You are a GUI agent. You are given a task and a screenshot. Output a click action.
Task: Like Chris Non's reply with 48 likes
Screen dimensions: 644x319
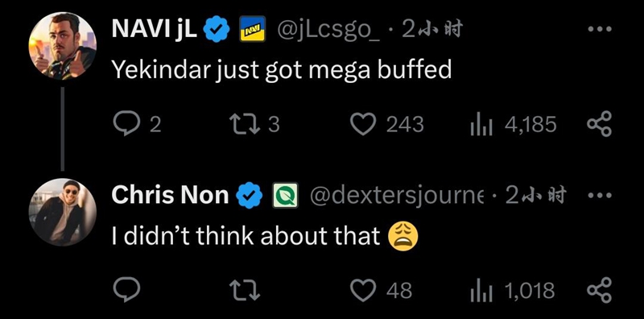(363, 290)
